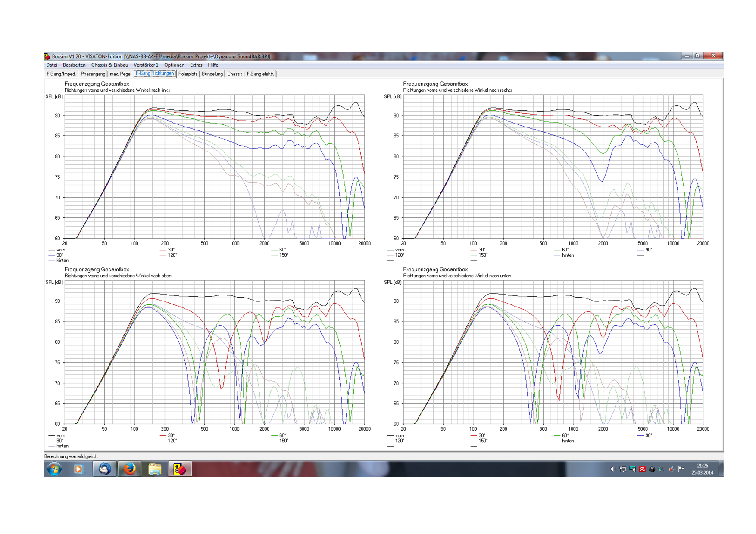
Task: Click the Boxsim V1.20 window title text
Action: (x=161, y=56)
